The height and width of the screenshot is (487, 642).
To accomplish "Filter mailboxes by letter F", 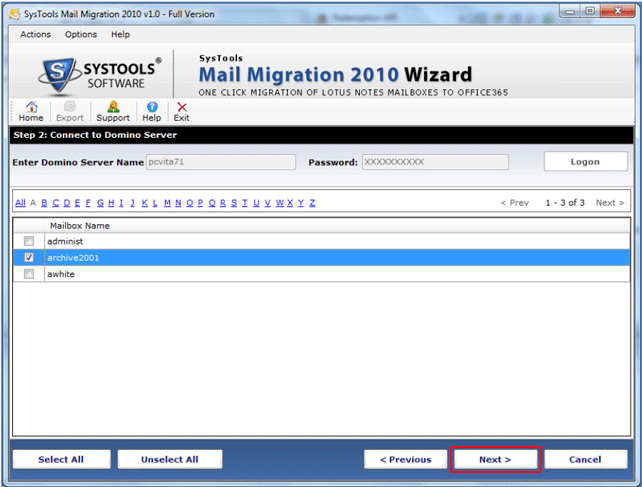I will 88,203.
